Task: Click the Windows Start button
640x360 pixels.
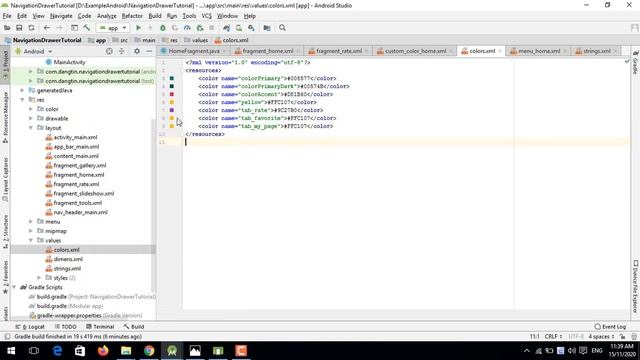Action: click(x=11, y=351)
